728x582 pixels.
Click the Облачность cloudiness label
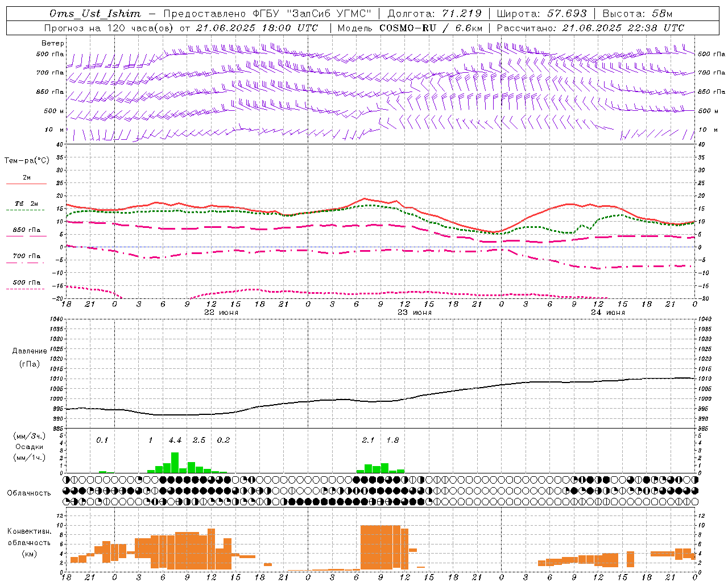tap(29, 493)
